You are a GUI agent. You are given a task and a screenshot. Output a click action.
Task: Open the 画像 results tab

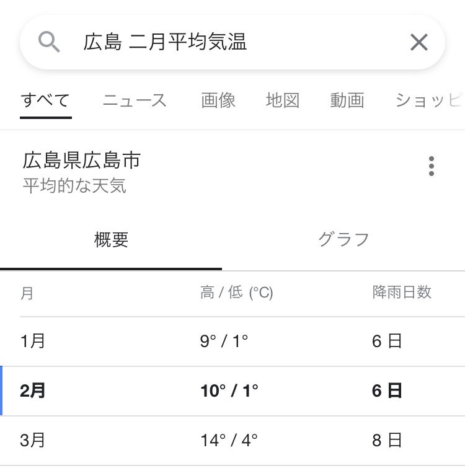click(x=218, y=100)
